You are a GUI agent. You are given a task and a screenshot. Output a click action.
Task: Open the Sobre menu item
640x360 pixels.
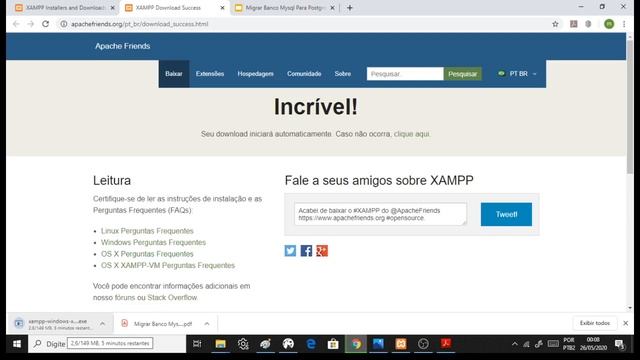[343, 74]
